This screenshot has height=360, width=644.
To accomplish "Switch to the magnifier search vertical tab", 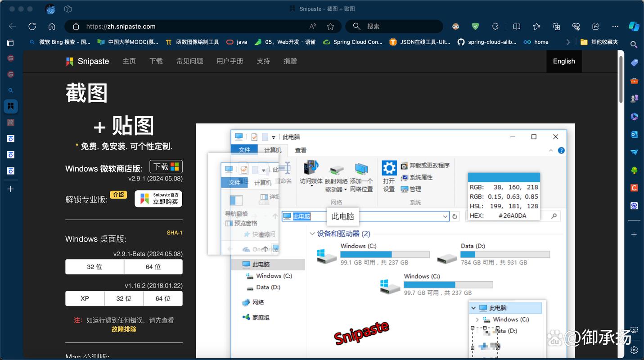I will [x=10, y=90].
